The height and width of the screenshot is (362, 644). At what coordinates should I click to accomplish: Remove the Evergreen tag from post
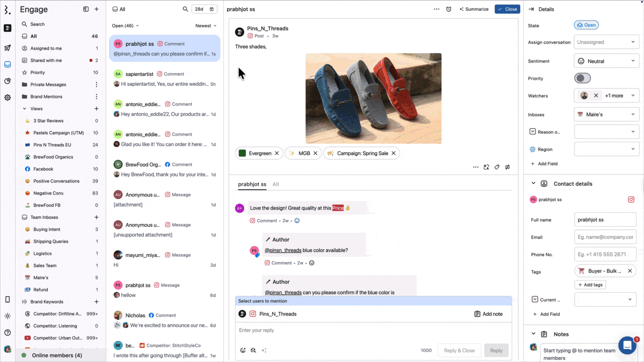[277, 153]
